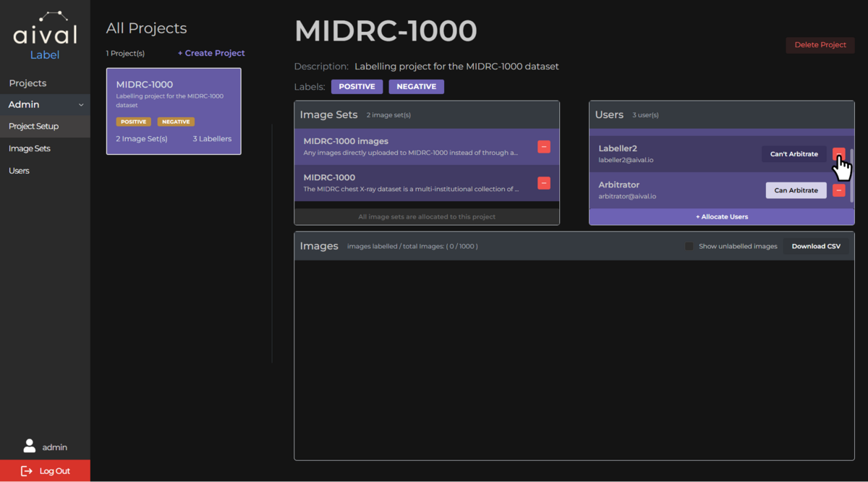This screenshot has height=482, width=868.
Task: Toggle Labeller2's Can't Arbitrate setting
Action: (793, 154)
